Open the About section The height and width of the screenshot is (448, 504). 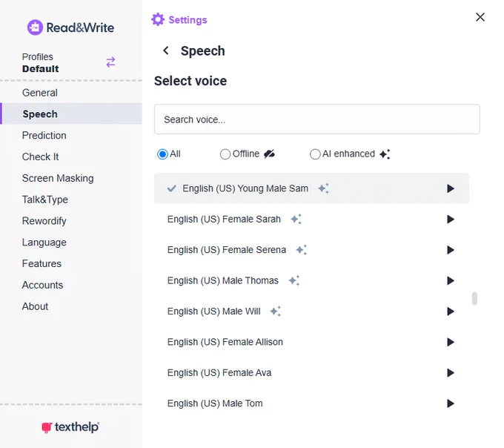(x=71, y=306)
